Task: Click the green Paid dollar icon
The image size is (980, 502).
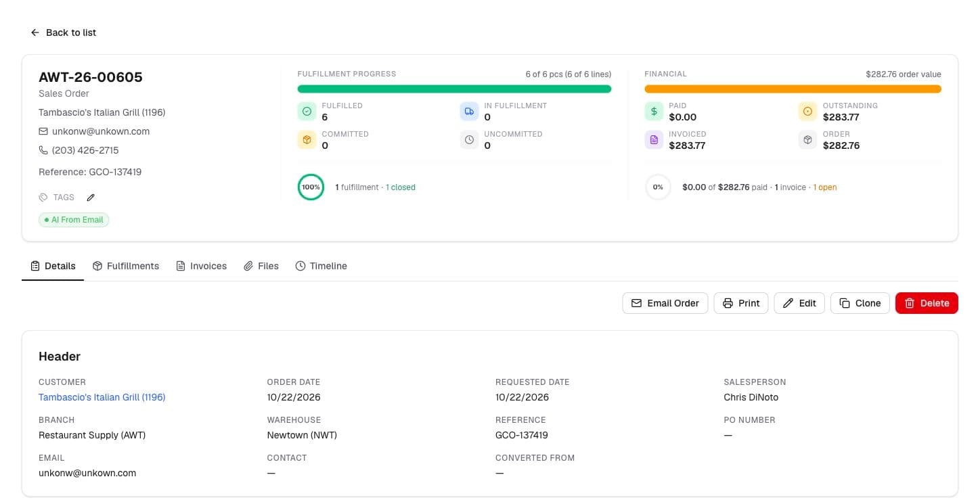Action: pyautogui.click(x=654, y=112)
